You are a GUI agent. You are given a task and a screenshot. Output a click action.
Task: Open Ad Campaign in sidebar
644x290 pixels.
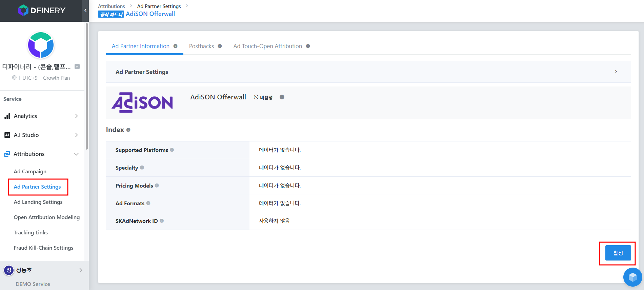pos(30,172)
